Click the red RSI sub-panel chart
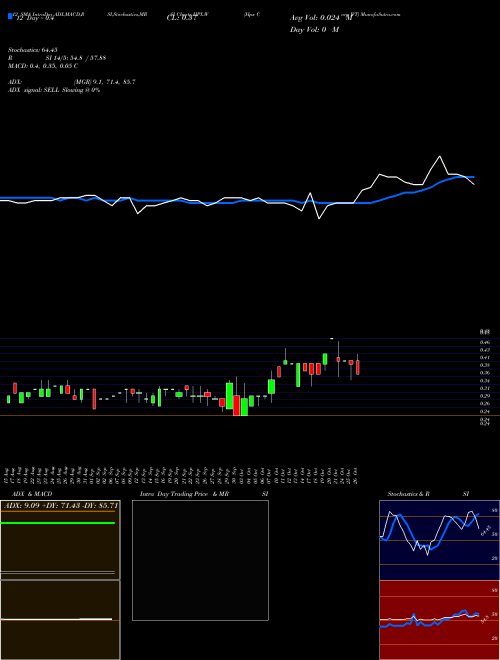This screenshot has height=660, width=500. point(439,620)
